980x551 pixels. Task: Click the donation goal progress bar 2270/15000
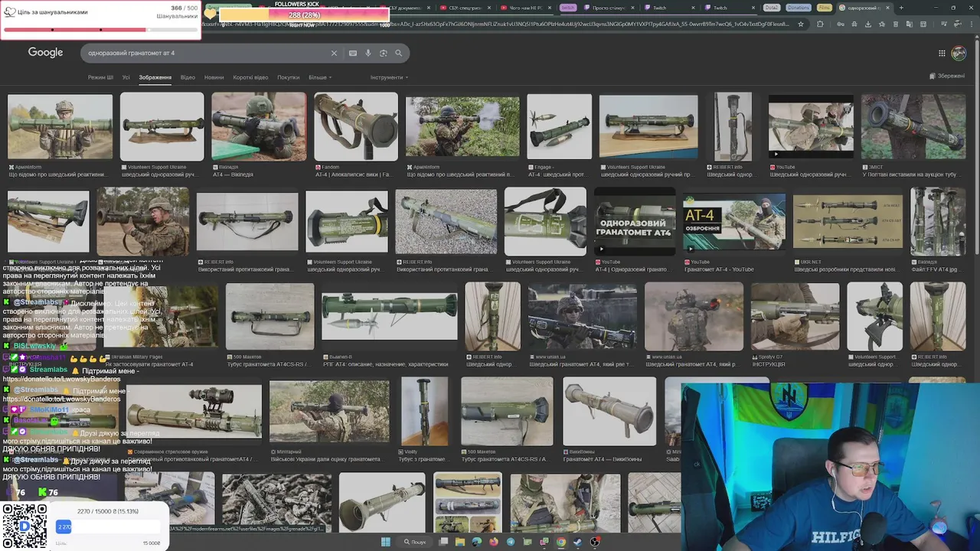(108, 527)
